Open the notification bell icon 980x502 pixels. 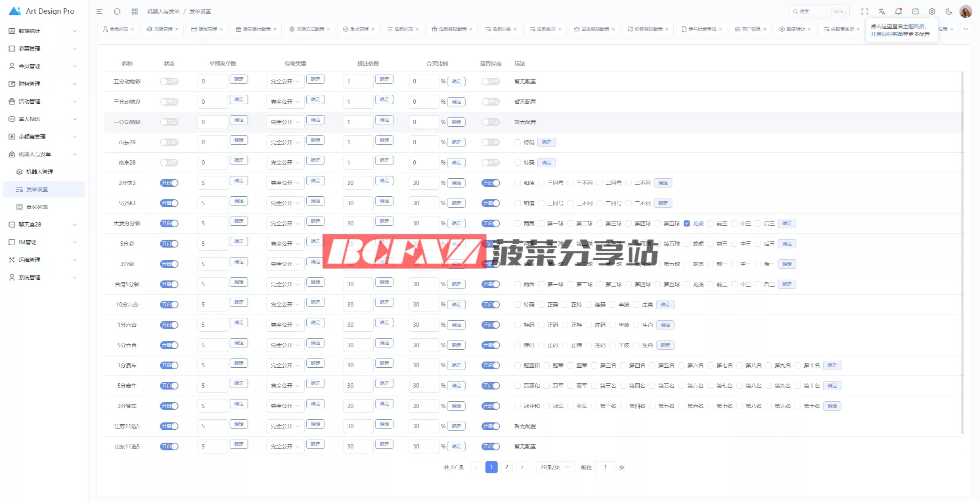coord(898,11)
